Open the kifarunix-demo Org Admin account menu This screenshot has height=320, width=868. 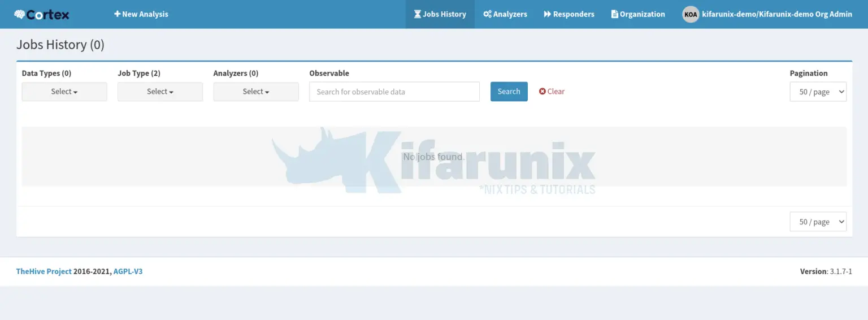click(x=776, y=14)
